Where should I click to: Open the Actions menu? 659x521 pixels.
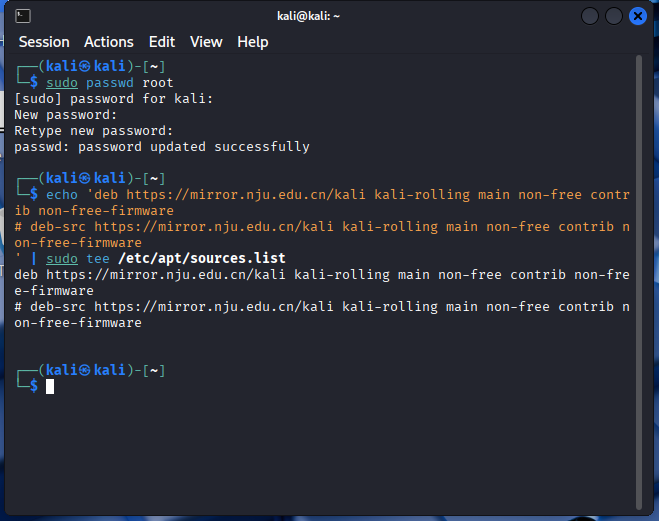(x=108, y=42)
